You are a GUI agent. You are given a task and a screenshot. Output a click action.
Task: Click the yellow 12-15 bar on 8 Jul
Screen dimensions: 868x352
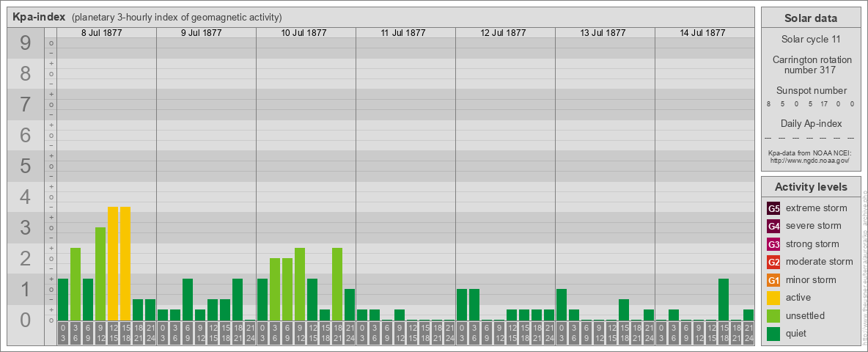(113, 263)
